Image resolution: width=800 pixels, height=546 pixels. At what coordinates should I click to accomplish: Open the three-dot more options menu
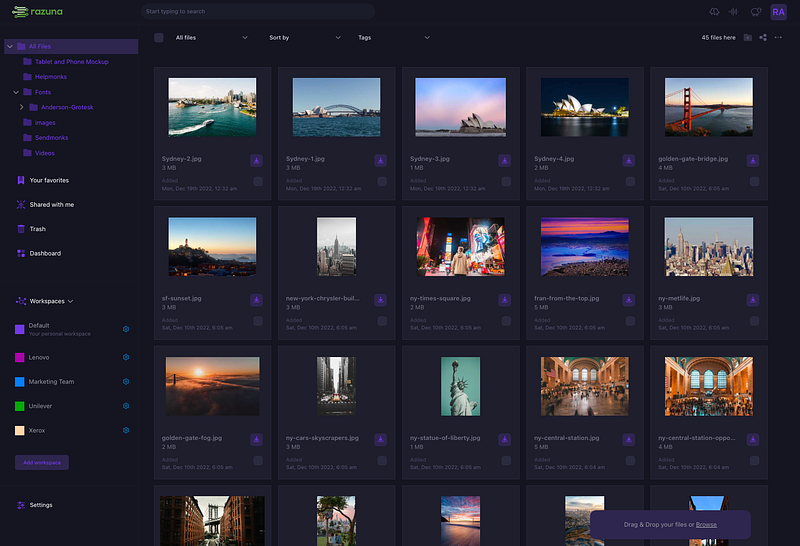click(x=778, y=38)
